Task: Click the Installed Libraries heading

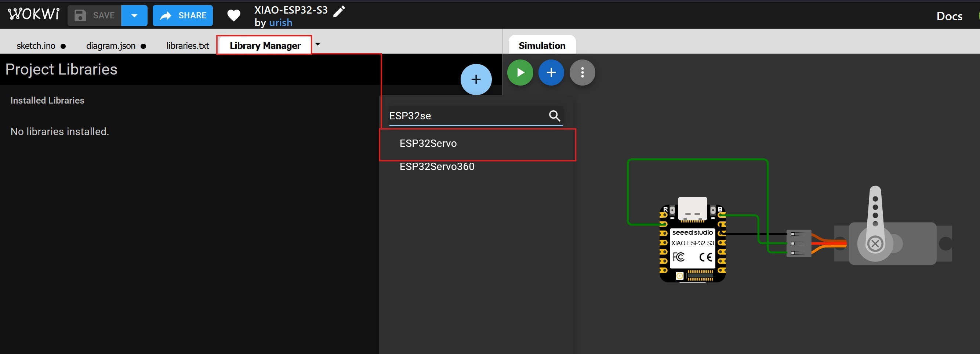Action: point(47,101)
